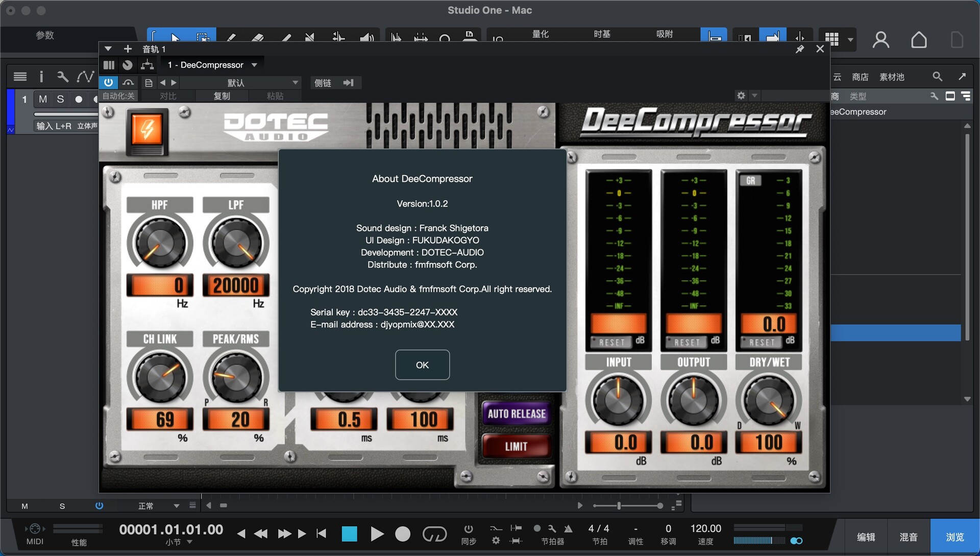
Task: Click the 120.00 tempo field
Action: pos(705,528)
